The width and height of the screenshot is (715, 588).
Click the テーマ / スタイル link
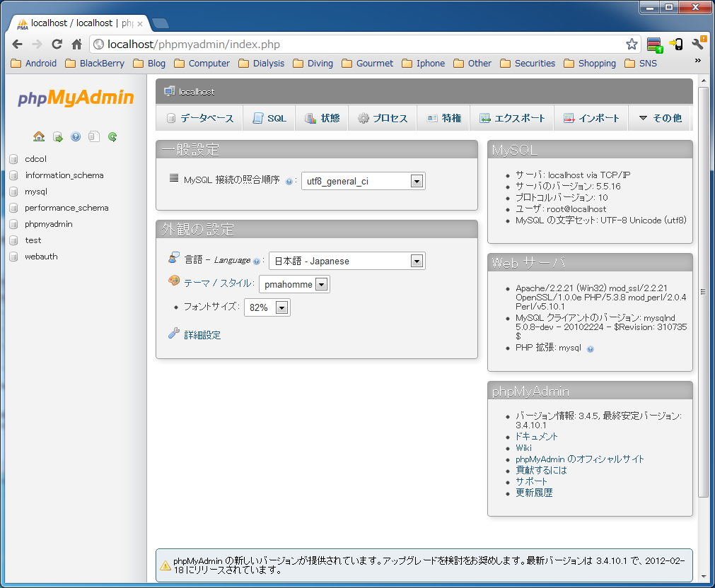218,283
